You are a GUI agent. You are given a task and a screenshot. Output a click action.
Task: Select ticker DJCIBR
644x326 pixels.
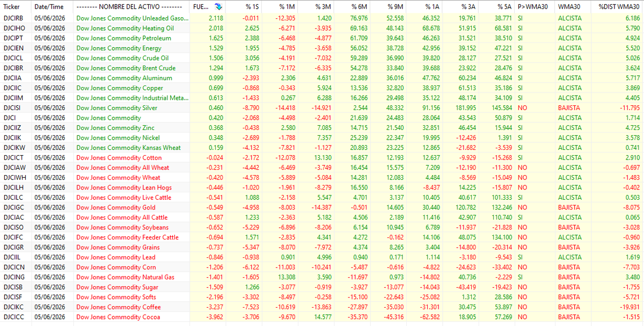click(12, 68)
